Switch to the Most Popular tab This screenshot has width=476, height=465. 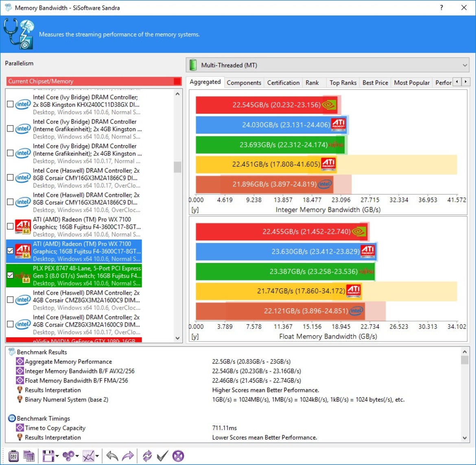coord(412,83)
